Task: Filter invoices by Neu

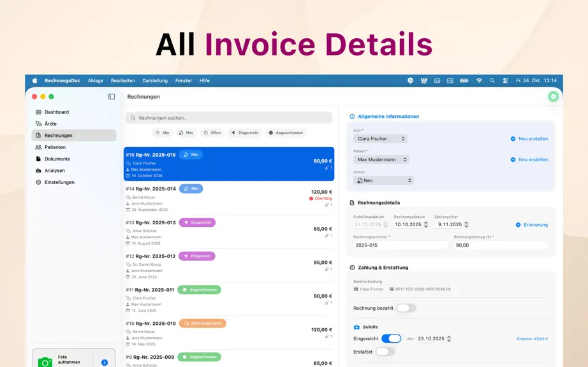Action: pos(186,133)
